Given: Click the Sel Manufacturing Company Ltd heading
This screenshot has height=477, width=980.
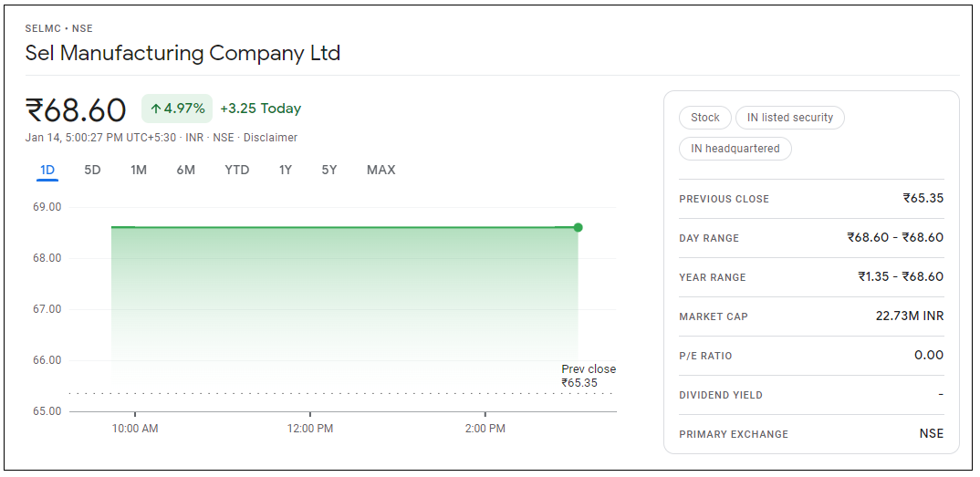Looking at the screenshot, I should pos(182,53).
